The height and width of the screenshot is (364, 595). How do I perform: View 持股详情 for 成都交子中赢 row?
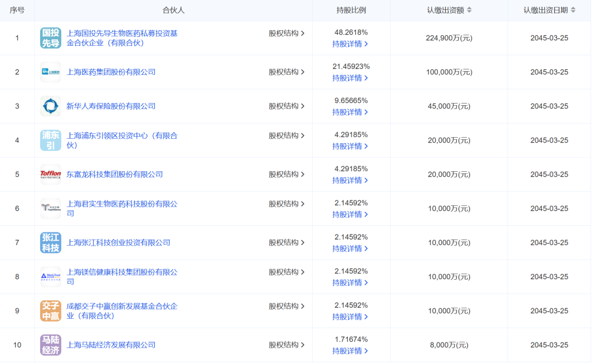pos(350,317)
